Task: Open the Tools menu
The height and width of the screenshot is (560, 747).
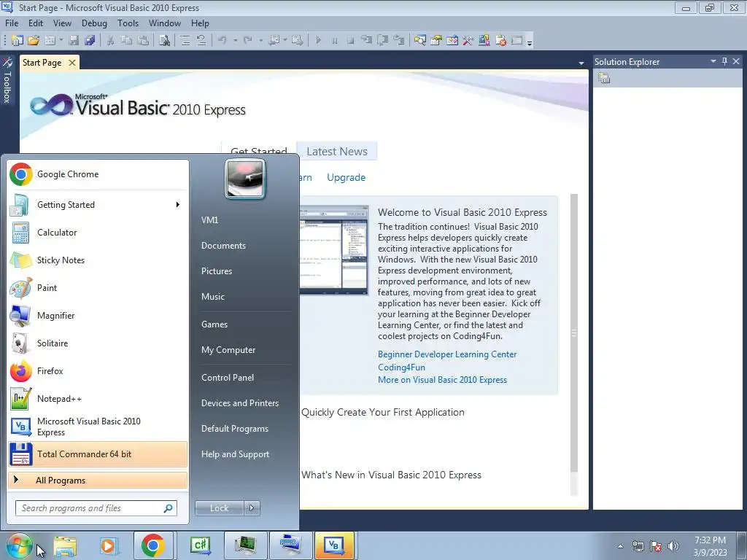Action: tap(128, 23)
